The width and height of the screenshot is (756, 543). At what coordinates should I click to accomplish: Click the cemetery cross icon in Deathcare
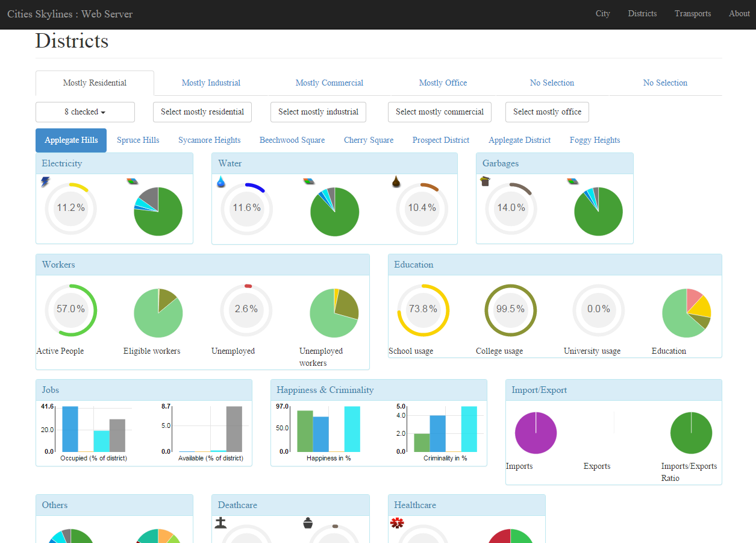click(220, 523)
